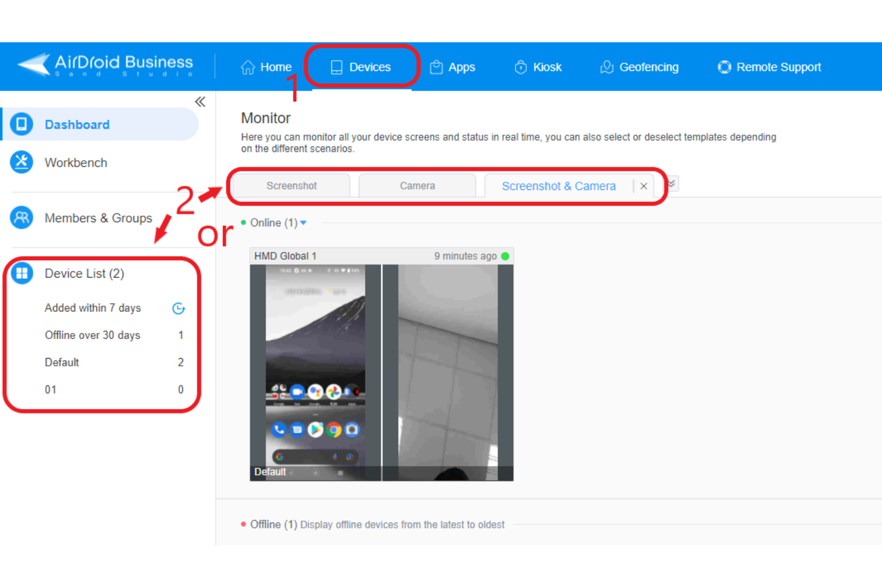The image size is (882, 588).
Task: Click the 9 minutes ago timestamp
Action: coord(465,256)
